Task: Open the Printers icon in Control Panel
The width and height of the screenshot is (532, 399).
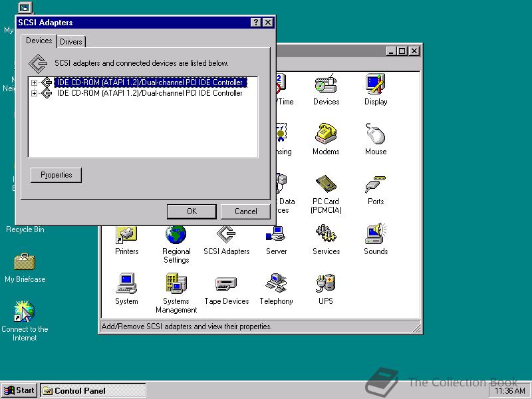Action: pos(126,240)
